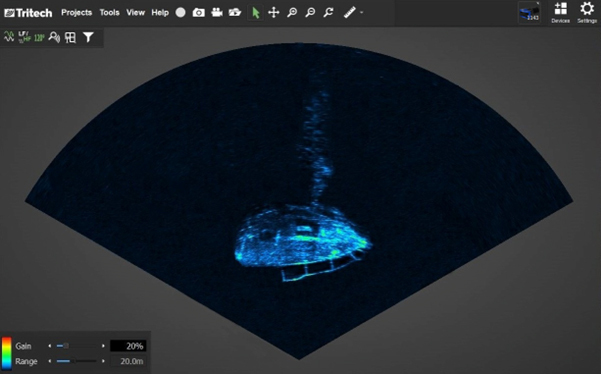Select the green pointer cursor tool
Viewport: 601px width, 374px height.
point(256,13)
